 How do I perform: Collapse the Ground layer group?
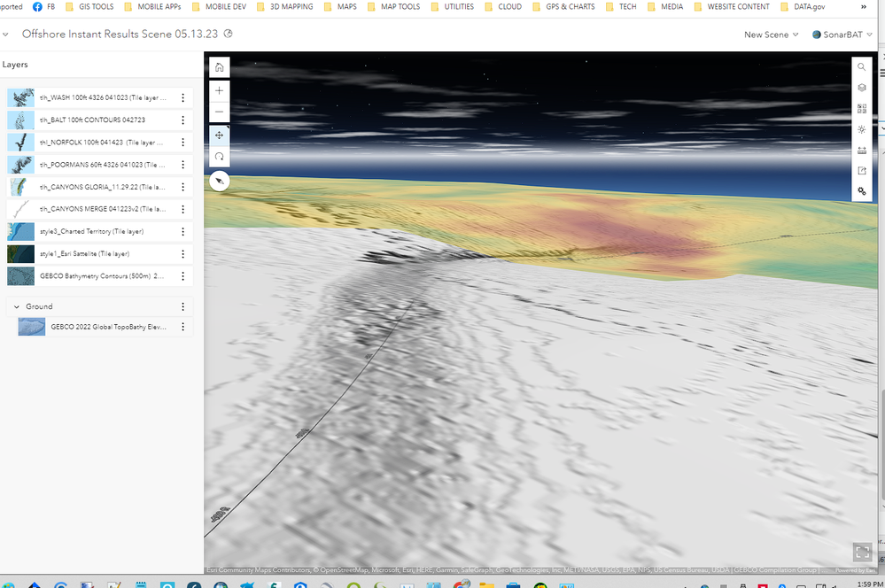[x=15, y=306]
